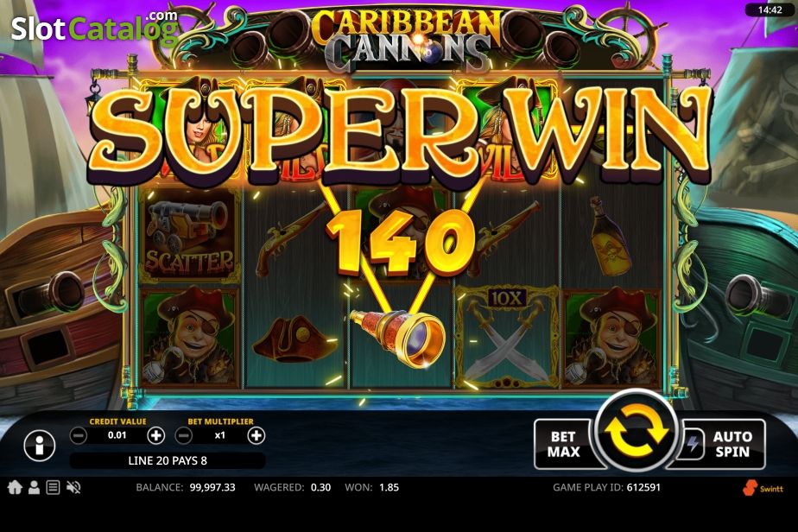Click the Bet Max button
Image resolution: width=798 pixels, height=532 pixels.
(x=563, y=444)
